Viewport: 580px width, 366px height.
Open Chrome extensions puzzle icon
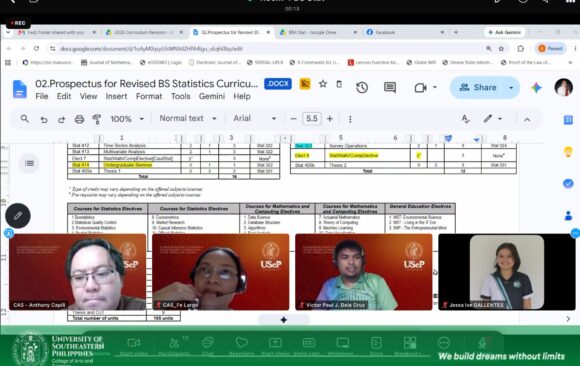coord(520,48)
